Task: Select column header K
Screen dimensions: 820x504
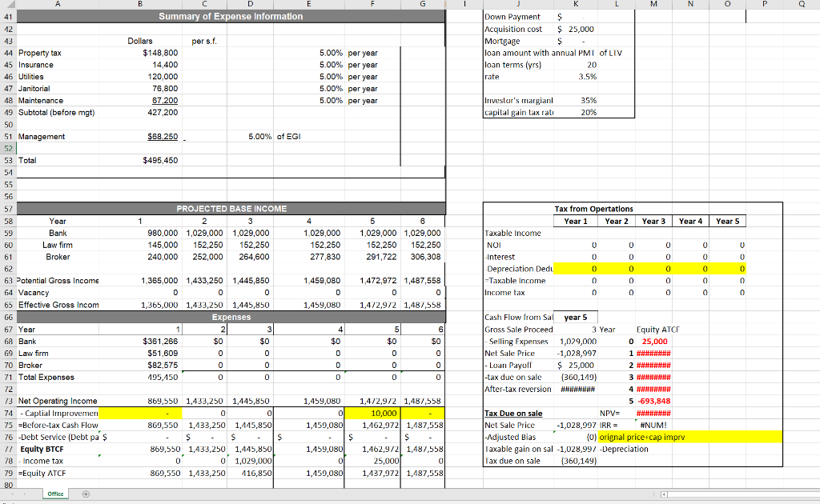Action: pos(575,5)
